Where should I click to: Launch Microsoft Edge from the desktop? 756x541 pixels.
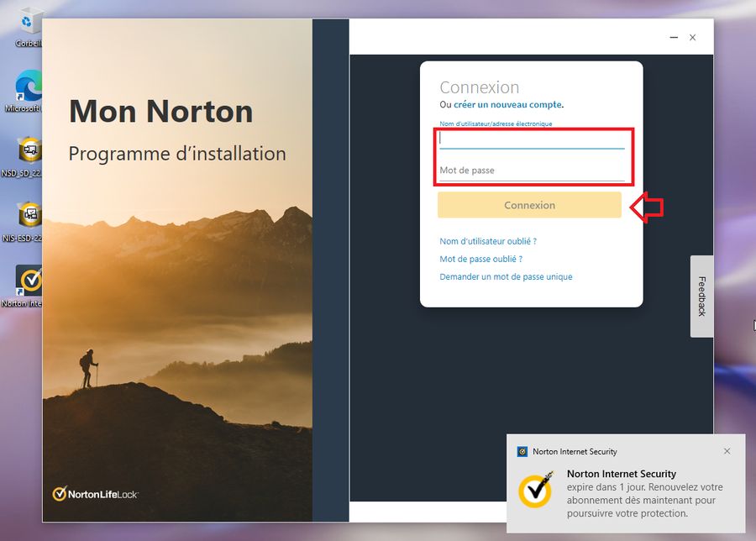28,84
